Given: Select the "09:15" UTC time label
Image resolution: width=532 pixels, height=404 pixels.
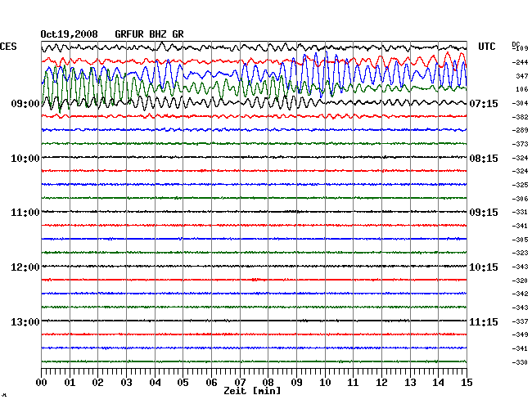Looking at the screenshot, I should (x=484, y=213).
